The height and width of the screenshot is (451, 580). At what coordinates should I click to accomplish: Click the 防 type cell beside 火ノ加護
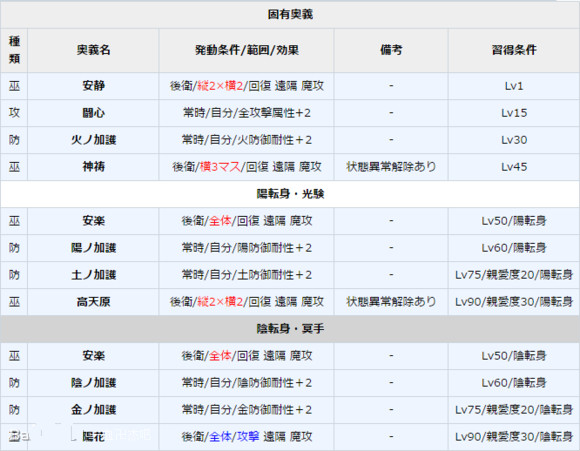pyautogui.click(x=14, y=140)
